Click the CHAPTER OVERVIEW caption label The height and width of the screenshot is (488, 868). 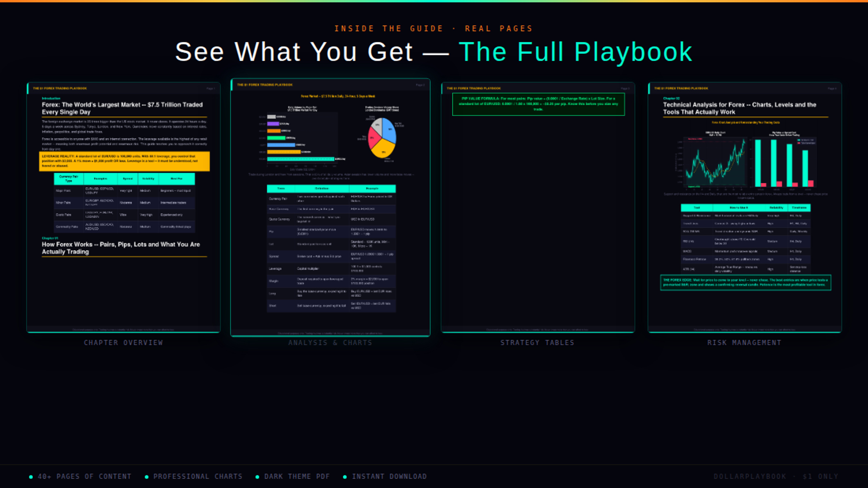coord(123,343)
